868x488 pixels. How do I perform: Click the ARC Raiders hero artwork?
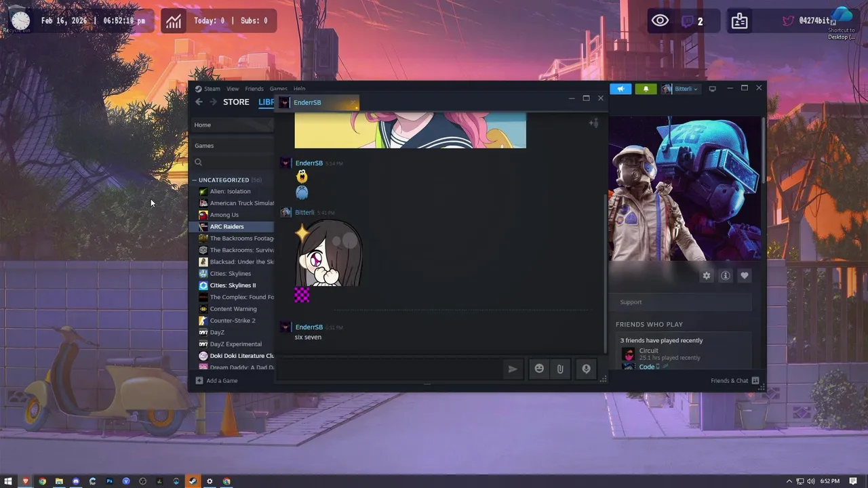click(x=685, y=188)
